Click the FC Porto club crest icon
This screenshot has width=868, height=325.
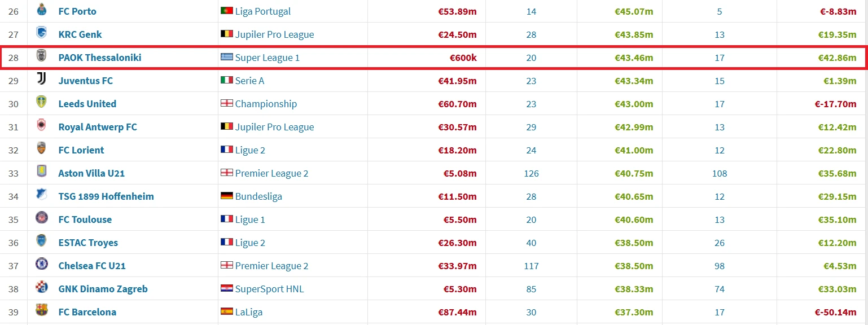point(41,10)
